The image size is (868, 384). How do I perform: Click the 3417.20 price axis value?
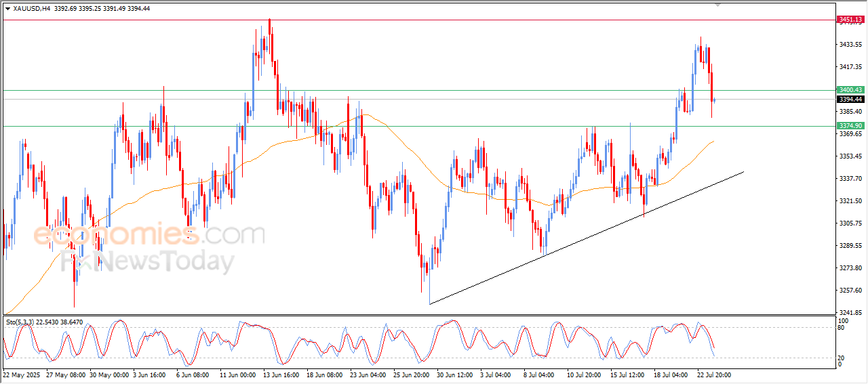click(x=850, y=67)
